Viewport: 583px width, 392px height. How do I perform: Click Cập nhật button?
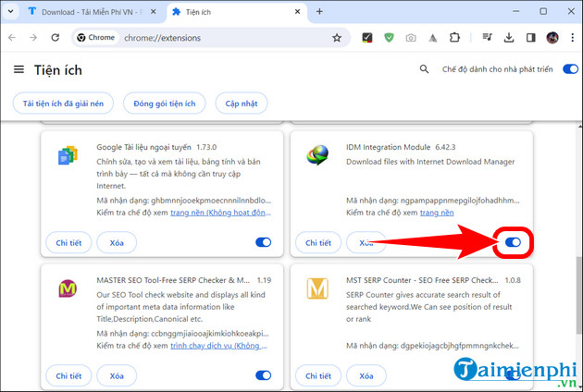click(242, 104)
